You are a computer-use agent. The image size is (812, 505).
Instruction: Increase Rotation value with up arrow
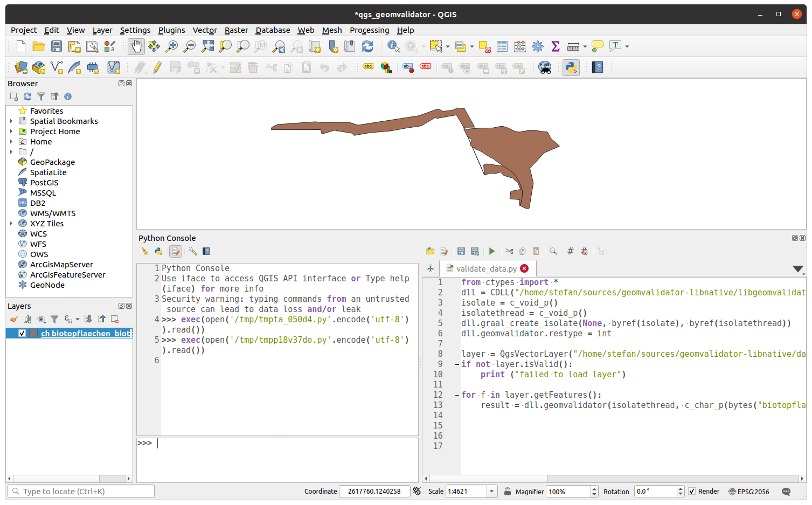[681, 489]
